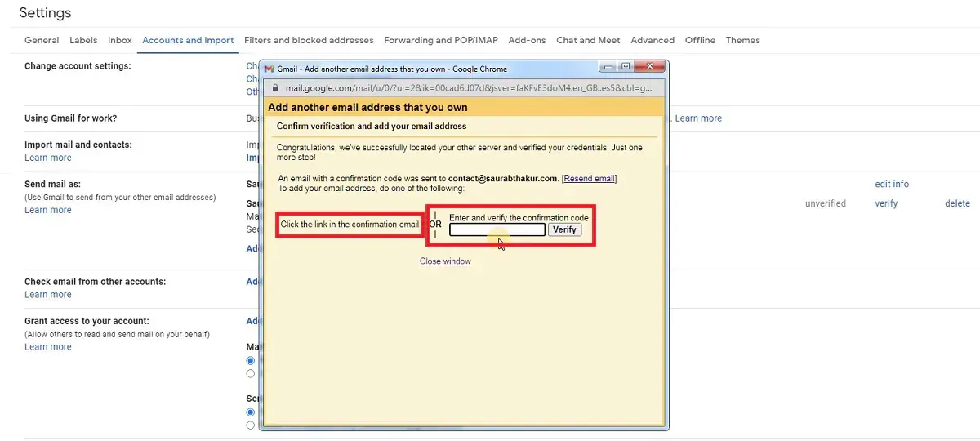Click the Gmail logo in the popup title bar
Screen dimensions: 980x441
pyautogui.click(x=269, y=69)
